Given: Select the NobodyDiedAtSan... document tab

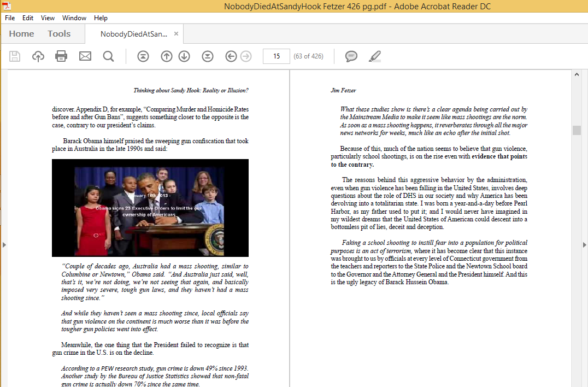Looking at the screenshot, I should 133,34.
